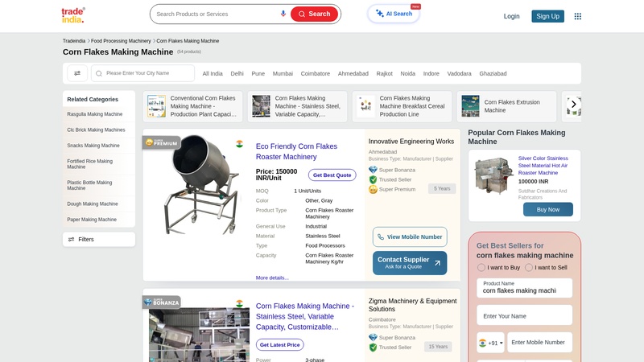Open the filter sliders icon button
This screenshot has width=644, height=362.
pos(77,73)
